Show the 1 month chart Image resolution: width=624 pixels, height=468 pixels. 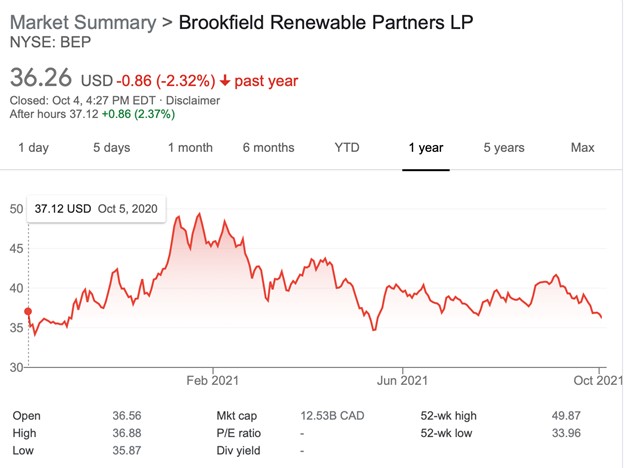(x=190, y=148)
